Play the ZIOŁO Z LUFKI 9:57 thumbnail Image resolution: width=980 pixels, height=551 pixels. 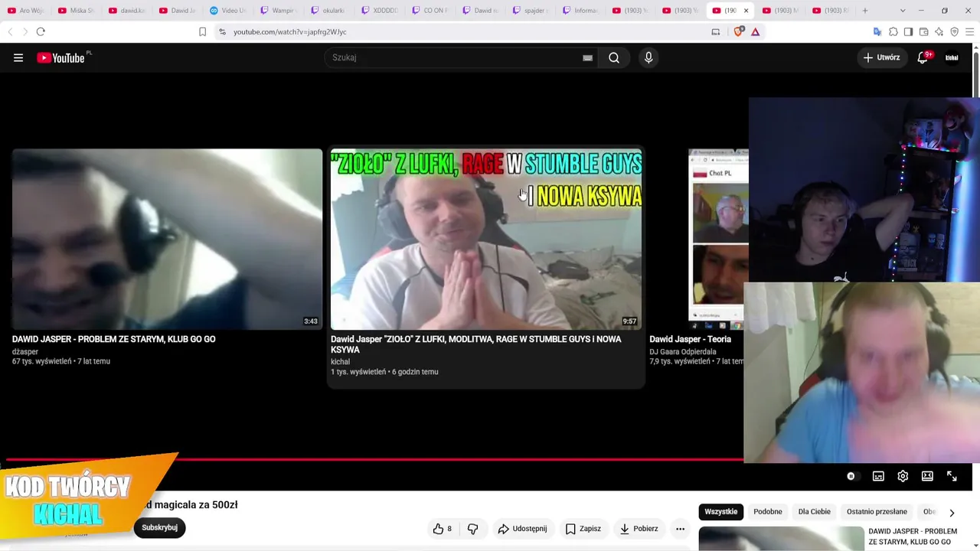point(486,239)
